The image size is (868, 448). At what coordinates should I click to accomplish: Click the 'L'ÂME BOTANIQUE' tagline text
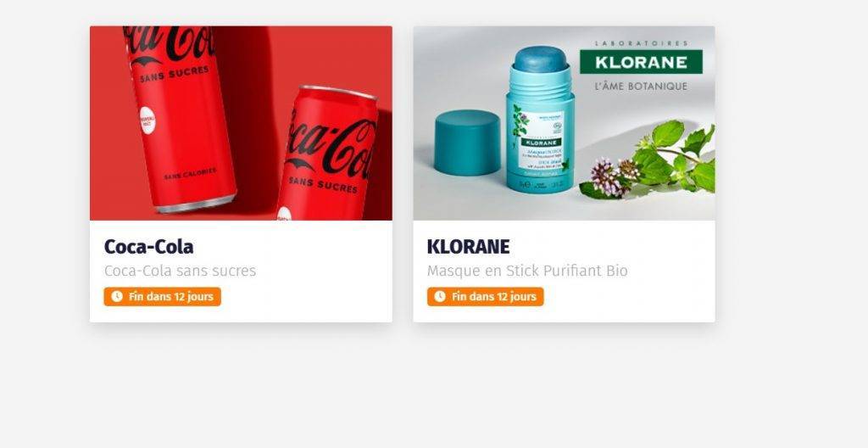tap(641, 87)
